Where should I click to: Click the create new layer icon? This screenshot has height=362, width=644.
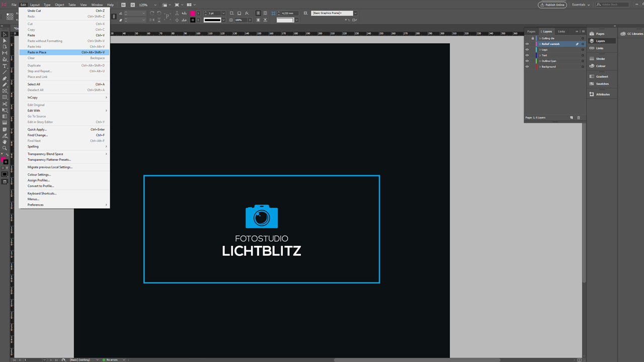[x=572, y=118]
